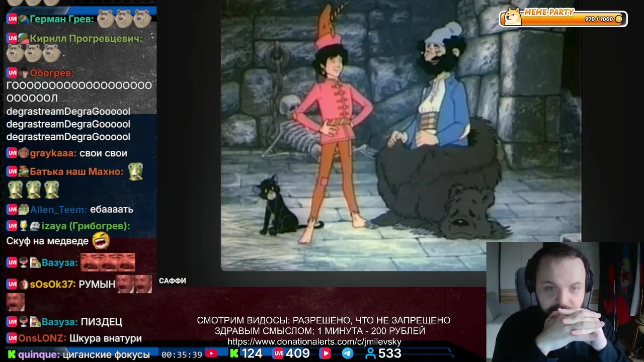Click the cartoon video player area
The height and width of the screenshot is (362, 644).
(x=401, y=135)
